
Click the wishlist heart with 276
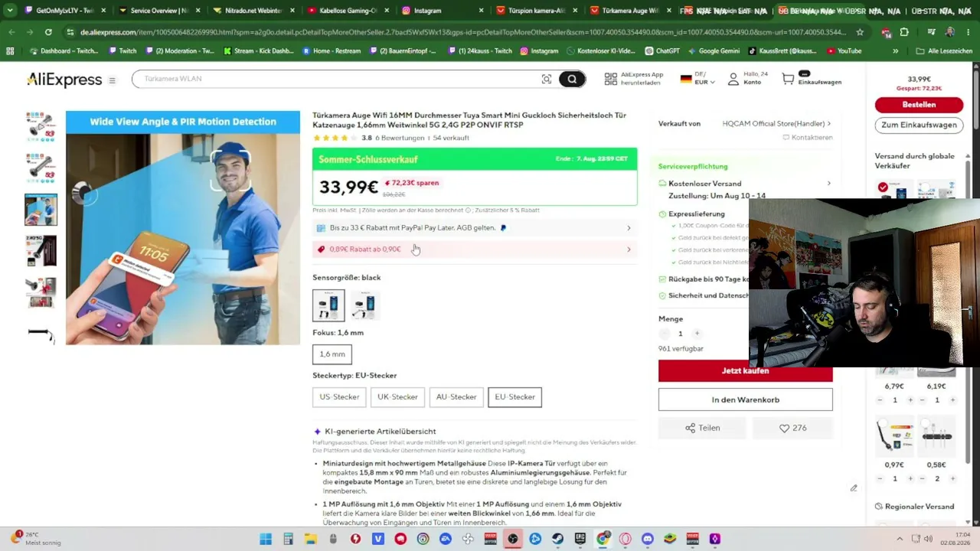click(792, 428)
